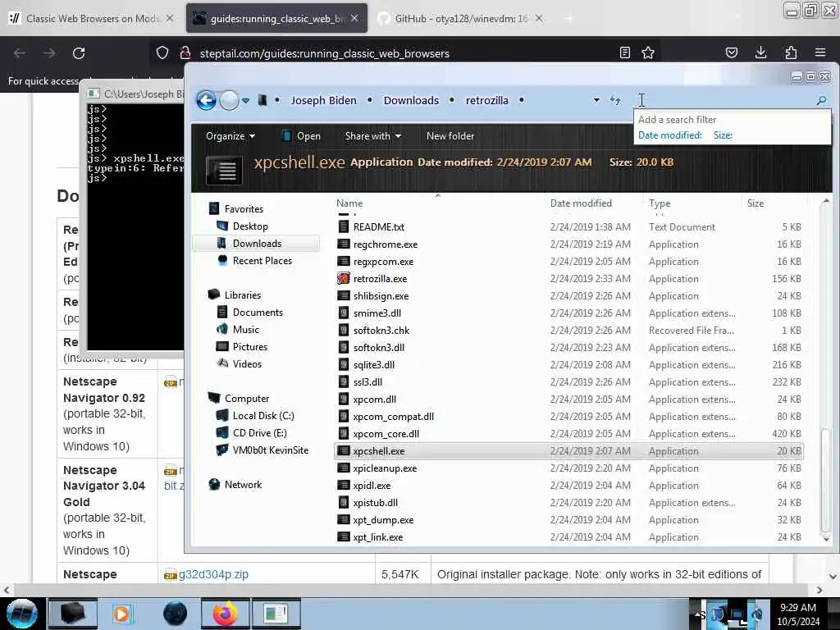This screenshot has height=630, width=840.
Task: Click the New folder button
Action: (450, 136)
